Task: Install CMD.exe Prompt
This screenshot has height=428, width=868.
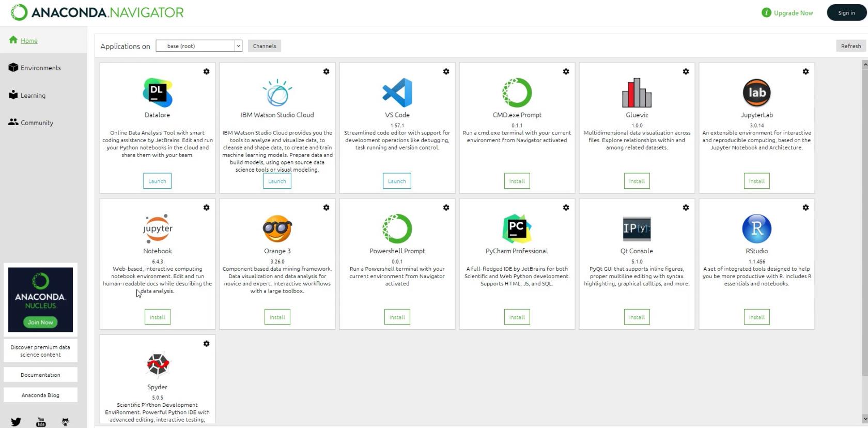Action: coord(517,181)
